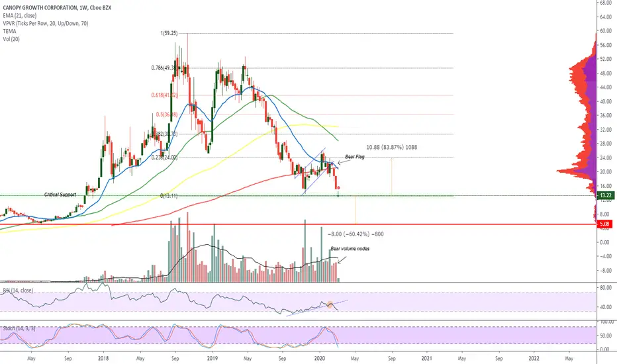Select the RSI (14, close) pane legend
The width and height of the screenshot is (617, 364).
(18, 291)
